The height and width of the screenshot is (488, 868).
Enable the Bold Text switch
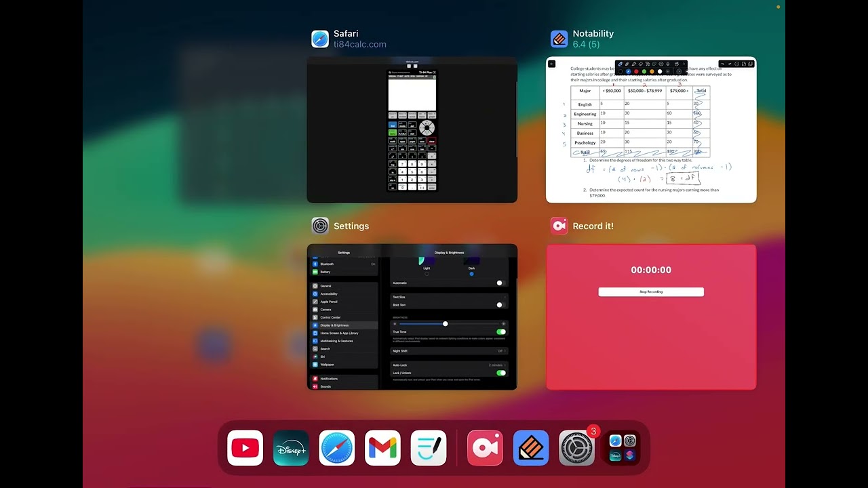(500, 305)
